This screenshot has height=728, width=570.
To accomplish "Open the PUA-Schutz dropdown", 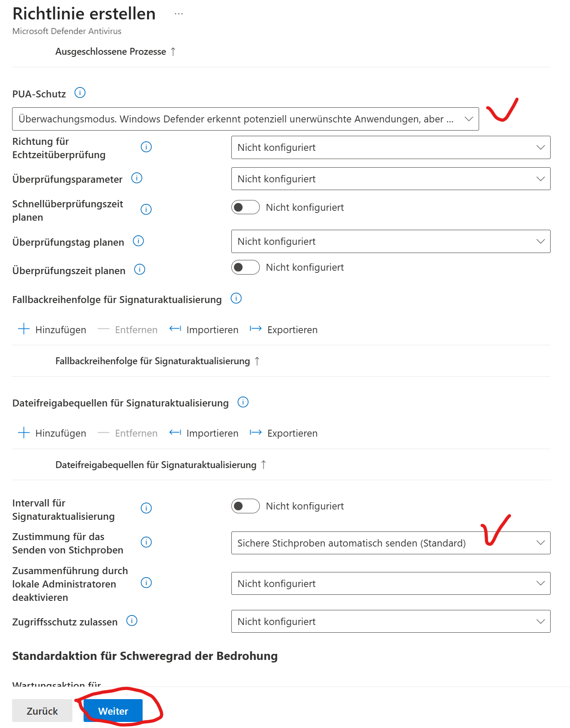I will pyautogui.click(x=246, y=119).
